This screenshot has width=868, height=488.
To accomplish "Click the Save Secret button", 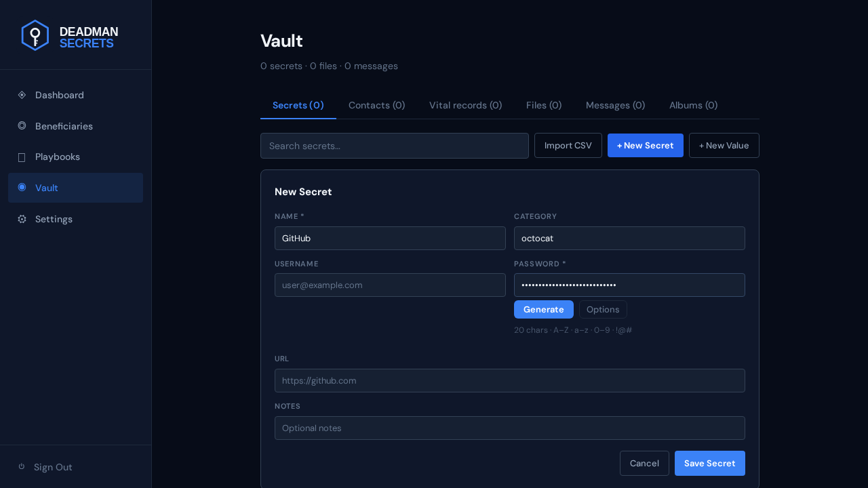I will coord(710,463).
